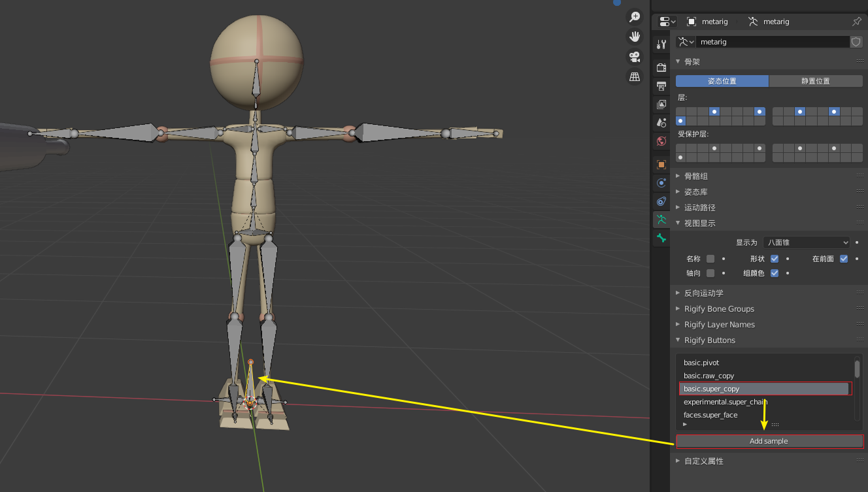Viewport: 868px width, 492px height.
Task: Open the Armature data properties tab
Action: 661,220
